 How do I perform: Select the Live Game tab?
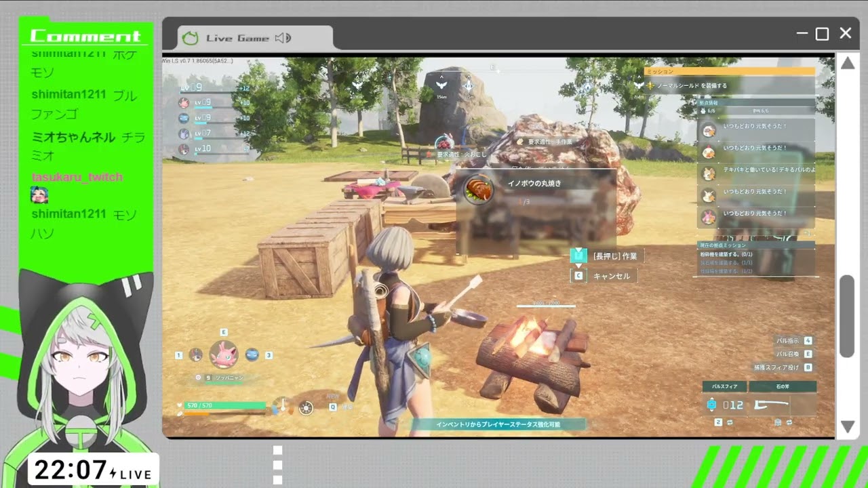[x=255, y=38]
